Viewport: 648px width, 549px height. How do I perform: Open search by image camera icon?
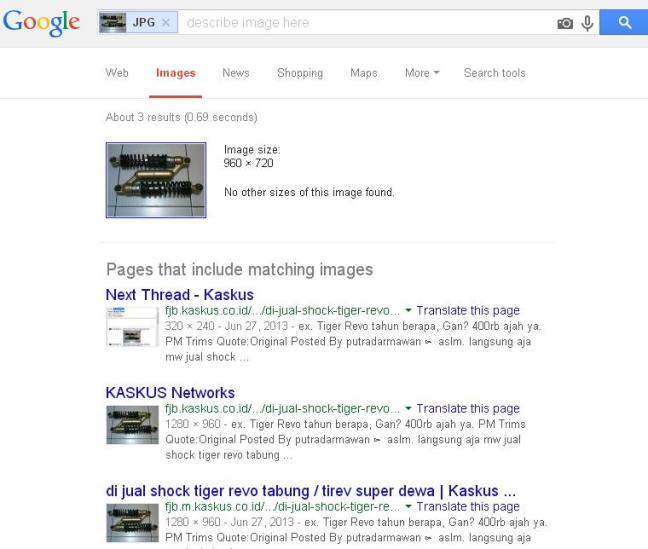[x=565, y=23]
